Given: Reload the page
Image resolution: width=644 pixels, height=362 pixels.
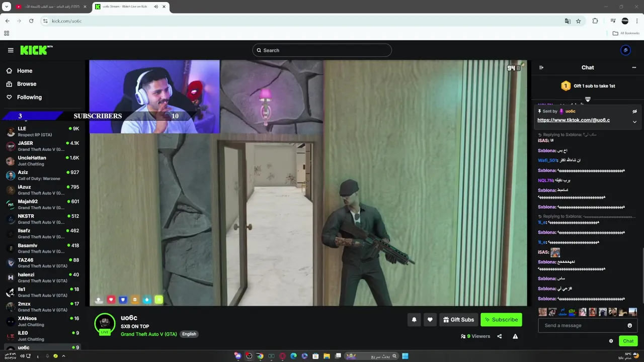Looking at the screenshot, I should point(31,21).
